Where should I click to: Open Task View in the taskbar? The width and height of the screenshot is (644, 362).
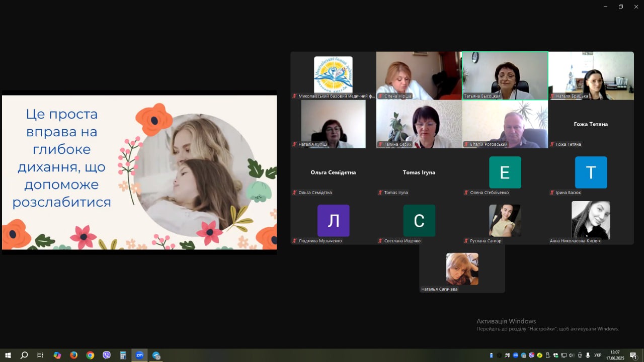pos(40,355)
